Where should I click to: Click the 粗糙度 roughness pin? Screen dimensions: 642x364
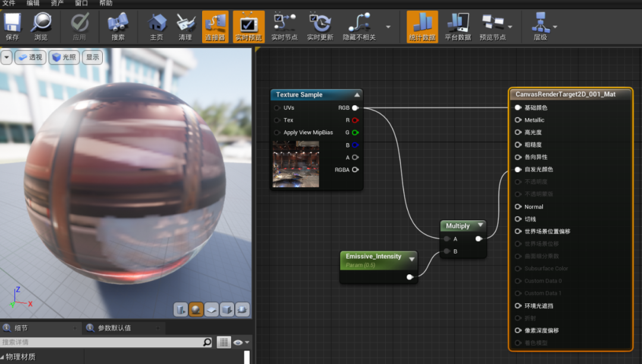pos(518,145)
